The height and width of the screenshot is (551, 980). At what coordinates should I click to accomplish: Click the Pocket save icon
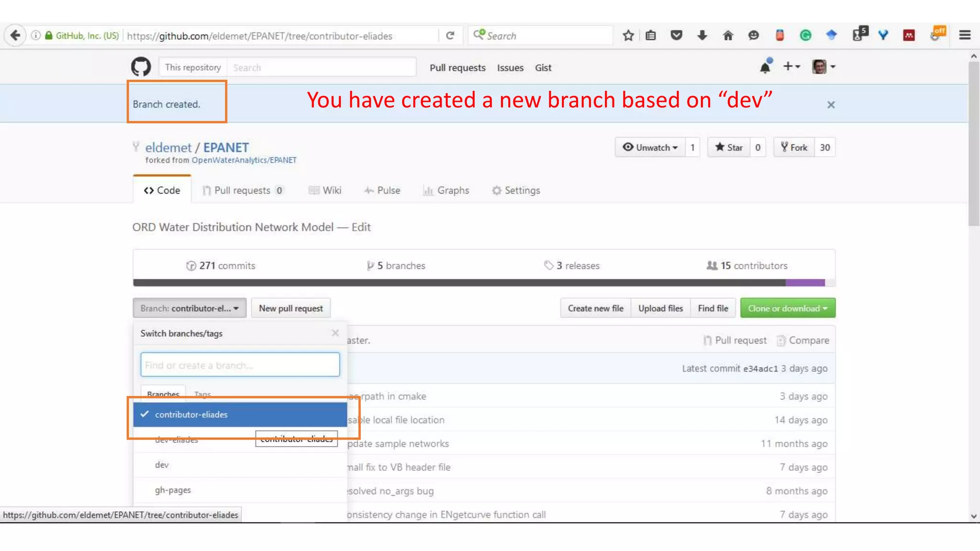tap(676, 35)
